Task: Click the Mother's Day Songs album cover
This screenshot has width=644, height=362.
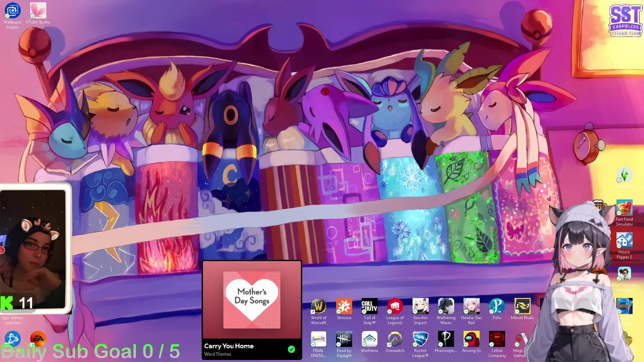Action: (252, 300)
